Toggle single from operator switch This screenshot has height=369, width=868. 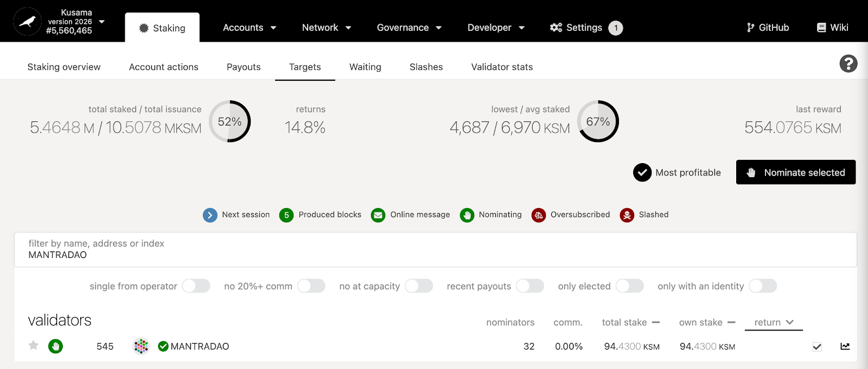click(x=196, y=286)
